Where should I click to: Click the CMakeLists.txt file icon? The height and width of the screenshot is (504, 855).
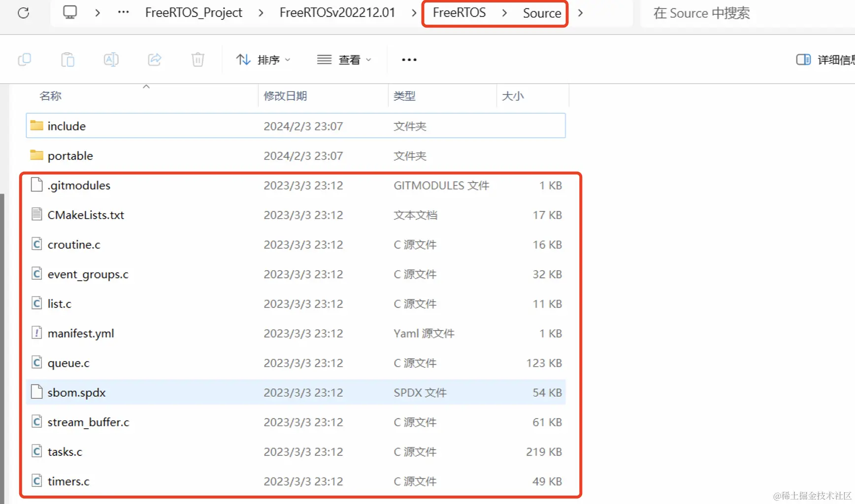[x=36, y=214]
